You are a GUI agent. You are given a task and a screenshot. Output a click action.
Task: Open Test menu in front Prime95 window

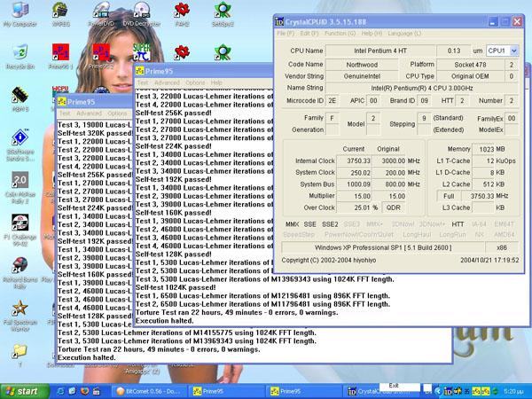[143, 82]
